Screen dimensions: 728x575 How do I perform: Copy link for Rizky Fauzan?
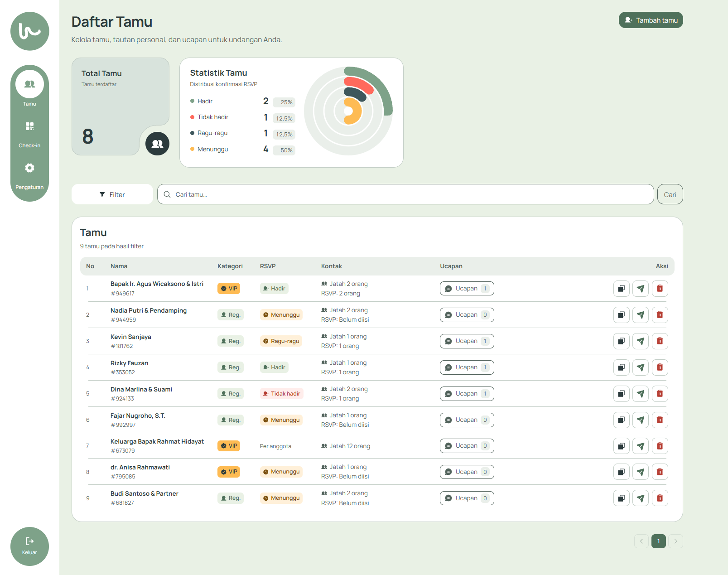pos(621,367)
